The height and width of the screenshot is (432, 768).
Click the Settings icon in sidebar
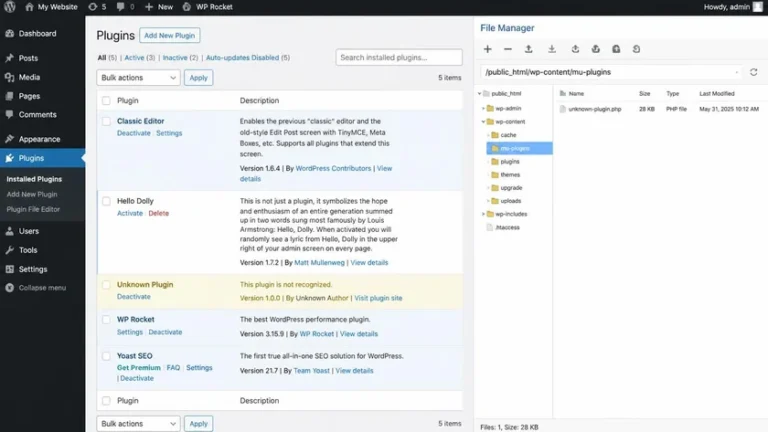pos(10,269)
